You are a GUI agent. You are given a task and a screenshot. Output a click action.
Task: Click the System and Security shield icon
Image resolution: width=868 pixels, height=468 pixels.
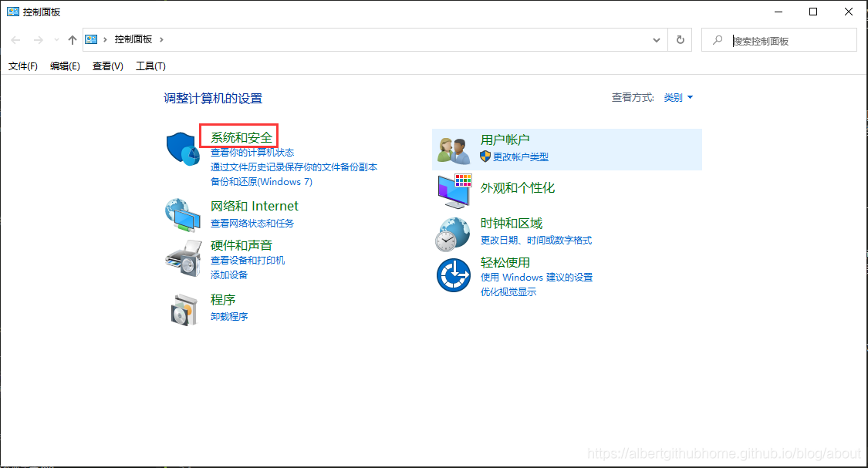183,148
